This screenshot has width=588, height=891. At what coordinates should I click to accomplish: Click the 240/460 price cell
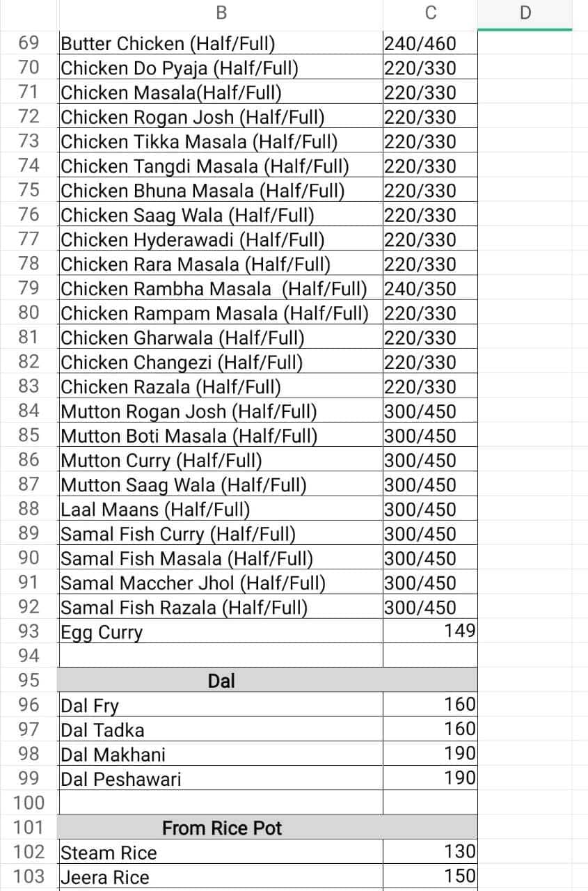(430, 43)
